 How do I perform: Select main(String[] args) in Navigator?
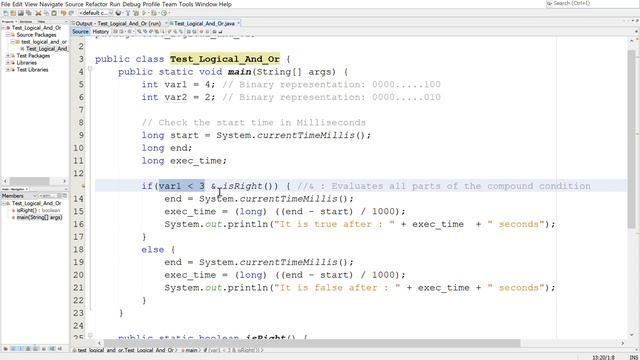39,217
